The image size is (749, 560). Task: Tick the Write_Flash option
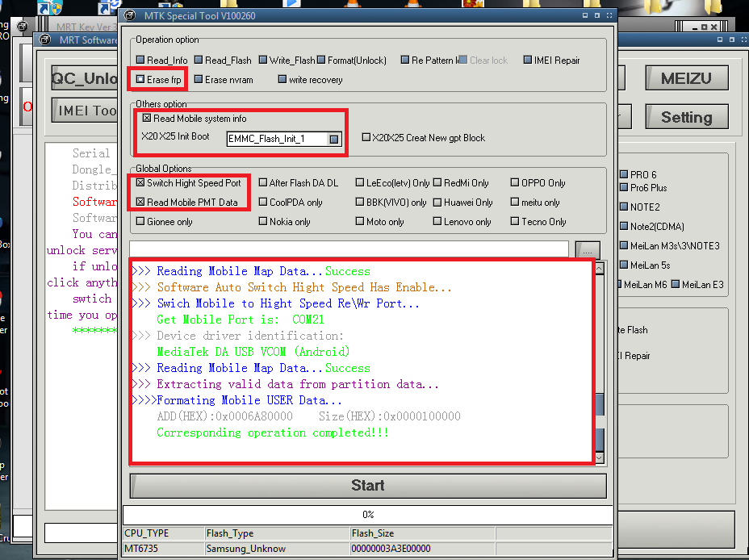[x=263, y=60]
